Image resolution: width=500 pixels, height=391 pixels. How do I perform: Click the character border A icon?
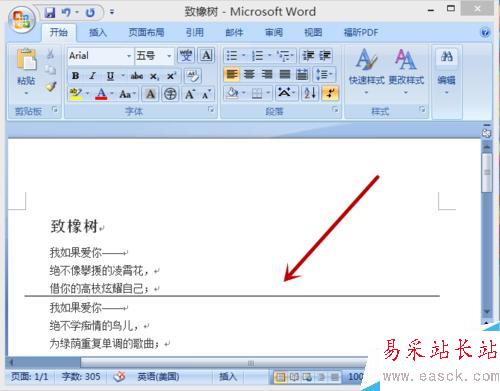[x=206, y=55]
